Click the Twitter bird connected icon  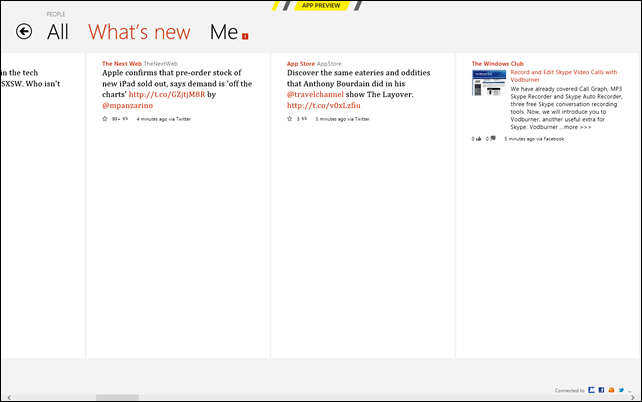(621, 390)
